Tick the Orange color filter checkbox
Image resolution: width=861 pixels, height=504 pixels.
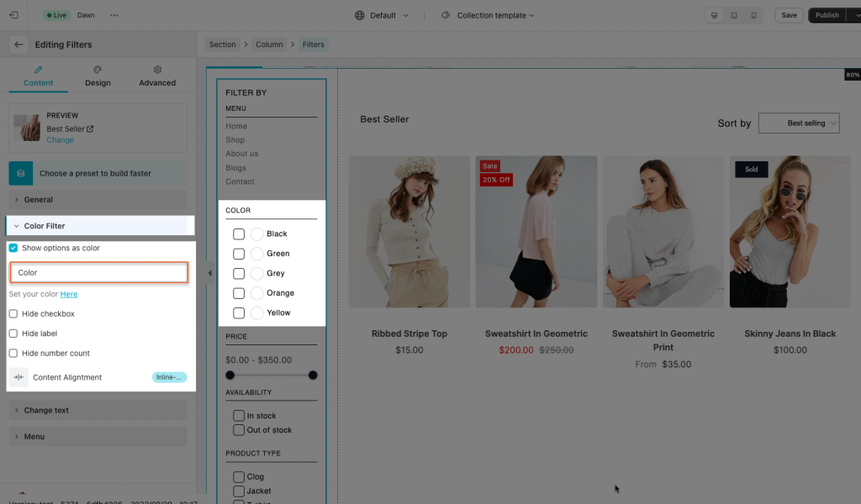(239, 293)
